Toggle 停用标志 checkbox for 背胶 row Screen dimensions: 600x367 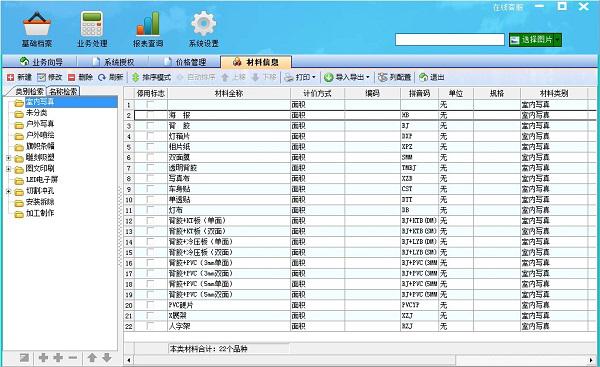pyautogui.click(x=151, y=126)
